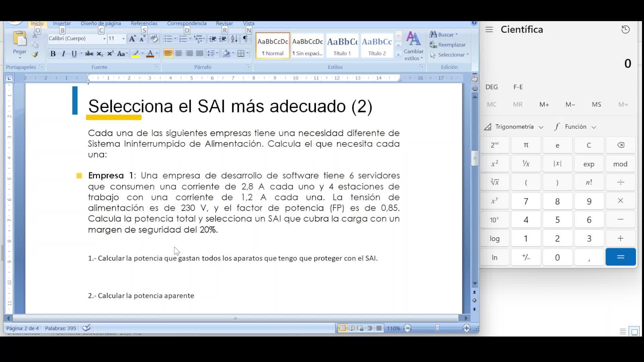Screen dimensions: 644x362
Task: Apply yellow text highlight color
Action: [x=135, y=54]
